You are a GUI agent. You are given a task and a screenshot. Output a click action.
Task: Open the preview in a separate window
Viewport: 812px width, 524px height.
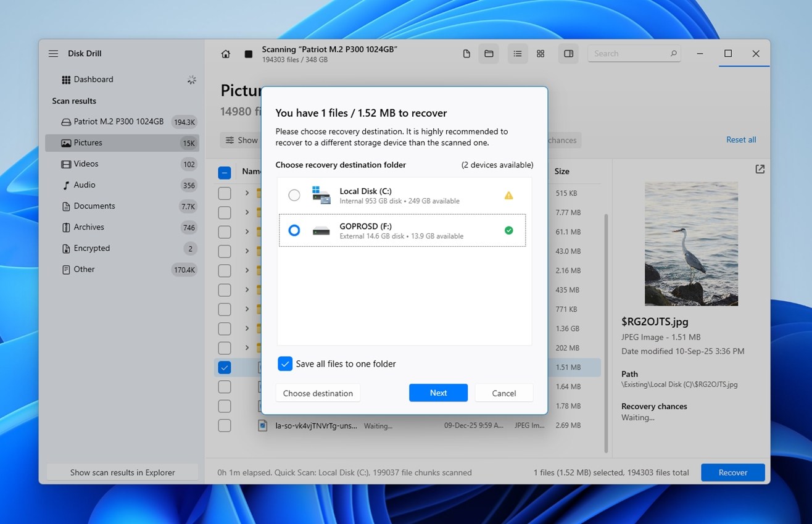click(x=760, y=169)
